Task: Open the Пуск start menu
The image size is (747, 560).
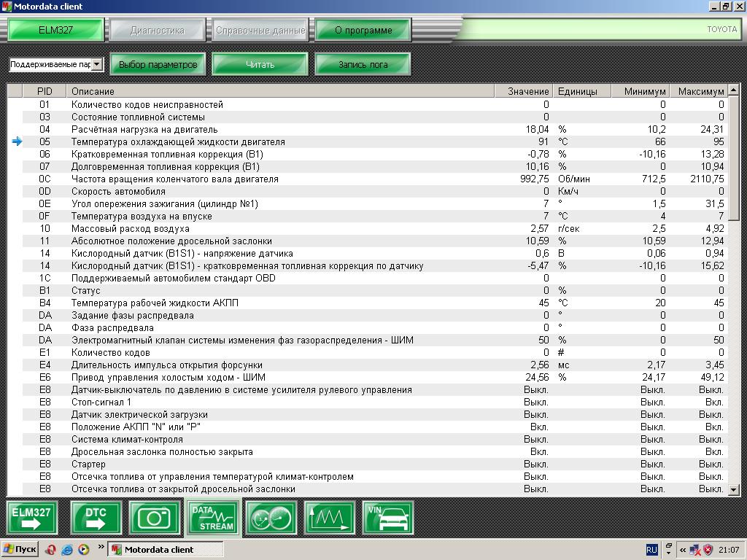Action: tap(20, 550)
